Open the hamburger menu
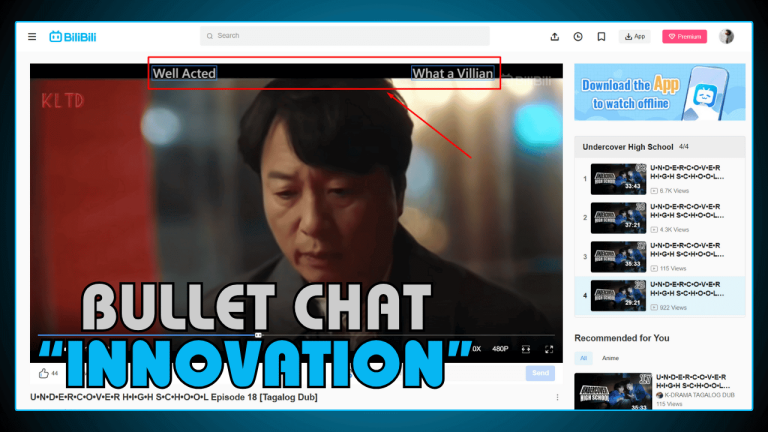768x432 pixels. [x=32, y=37]
